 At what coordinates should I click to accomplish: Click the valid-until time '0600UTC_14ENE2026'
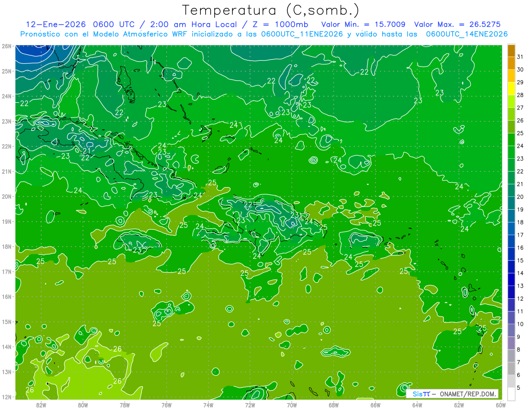click(x=467, y=34)
